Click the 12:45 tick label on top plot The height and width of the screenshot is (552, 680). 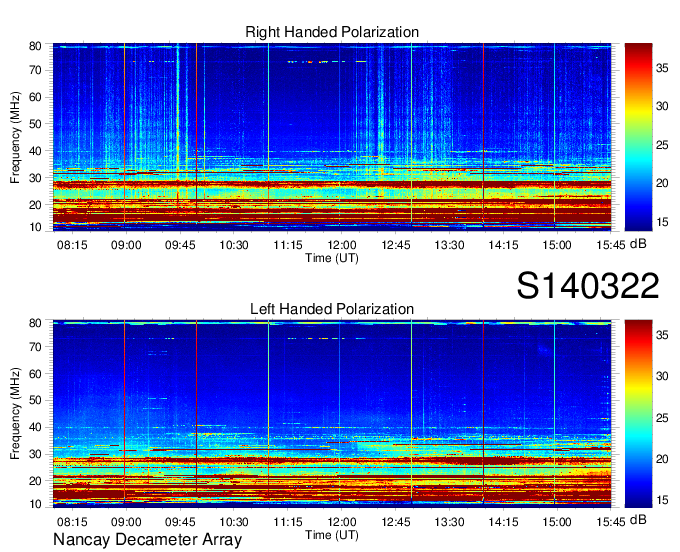pyautogui.click(x=396, y=245)
